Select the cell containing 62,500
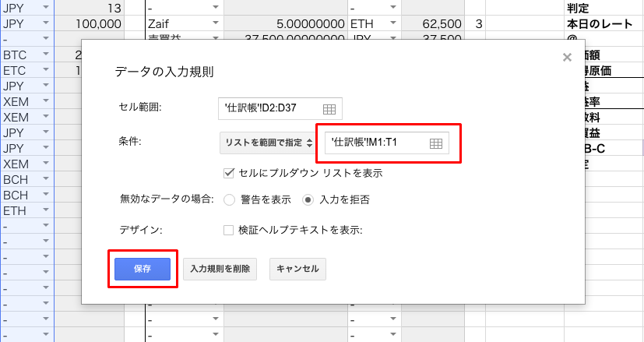This screenshot has width=644, height=342. [x=433, y=24]
